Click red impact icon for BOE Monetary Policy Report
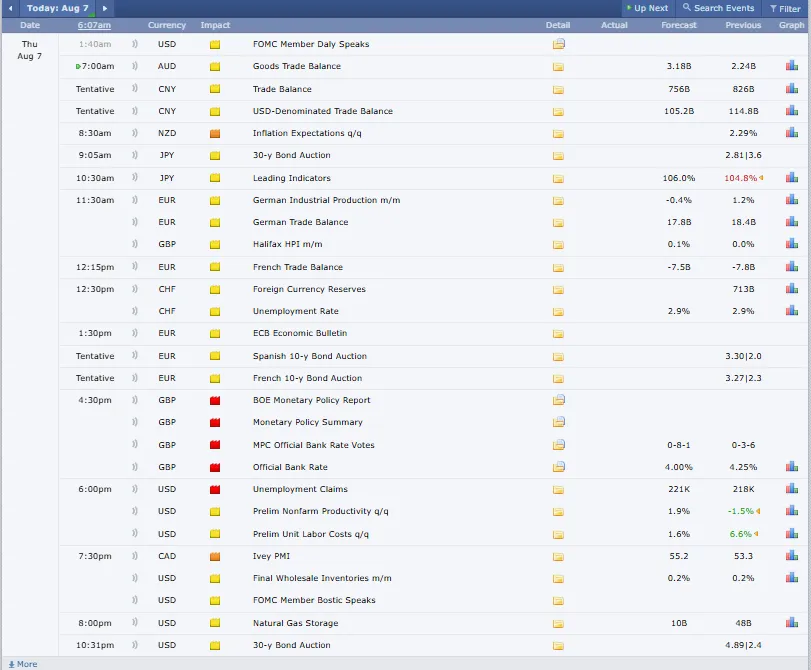Viewport: 811px width, 670px height. tap(215, 400)
